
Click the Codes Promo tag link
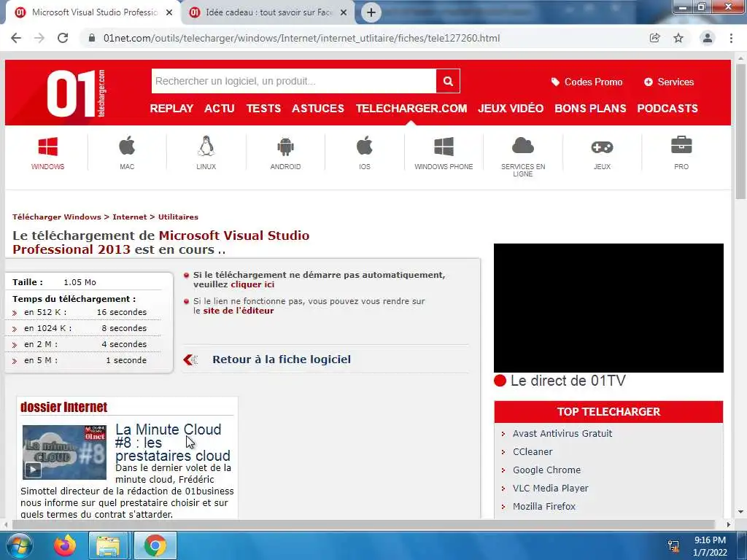587,82
